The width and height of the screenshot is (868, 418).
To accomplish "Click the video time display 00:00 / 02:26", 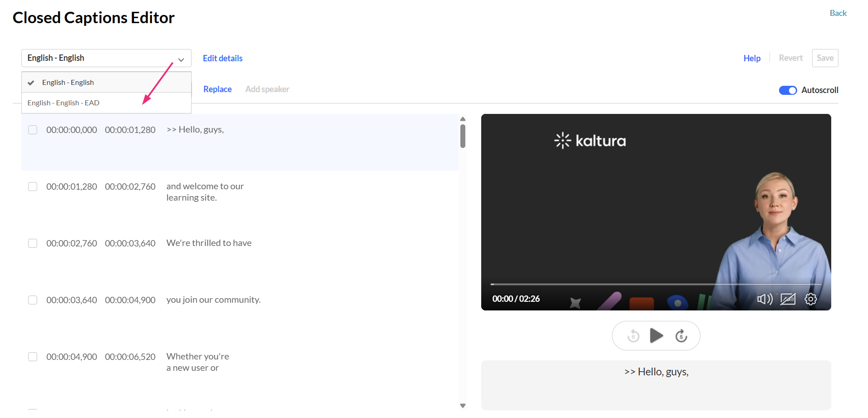I will [x=516, y=299].
